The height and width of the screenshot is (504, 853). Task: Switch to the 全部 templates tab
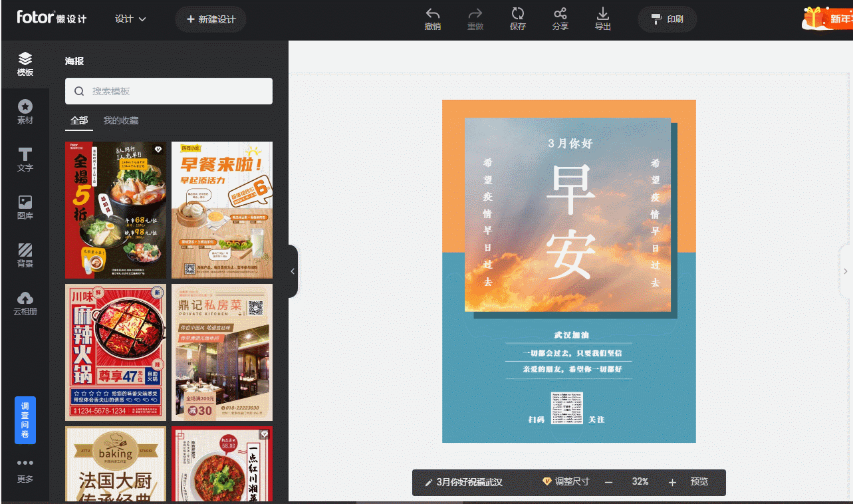[79, 120]
